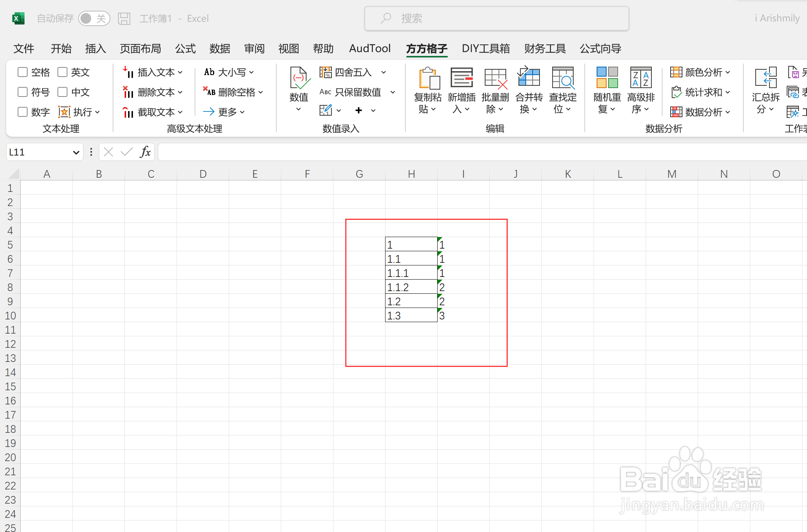Click the 截取文本 icon
The width and height of the screenshot is (807, 532).
pyautogui.click(x=128, y=112)
